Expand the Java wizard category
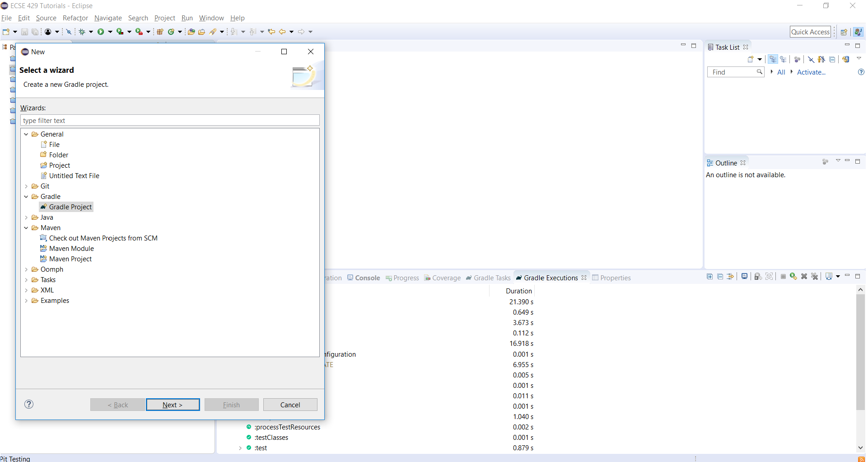Screen dimensions: 868x462 point(26,217)
